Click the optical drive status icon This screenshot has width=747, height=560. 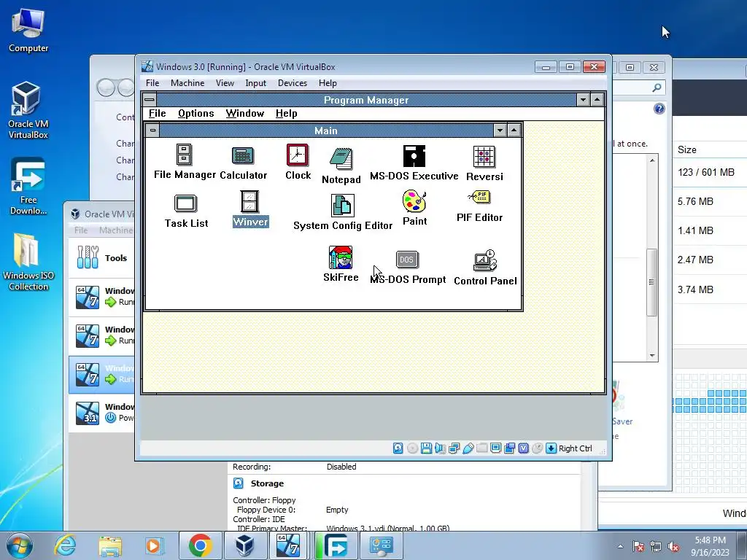point(412,448)
